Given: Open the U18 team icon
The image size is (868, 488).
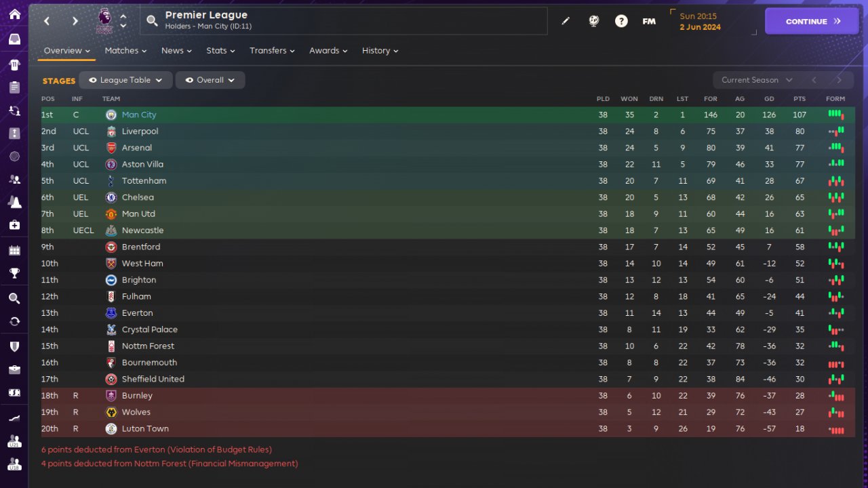Looking at the screenshot, I should click(14, 465).
